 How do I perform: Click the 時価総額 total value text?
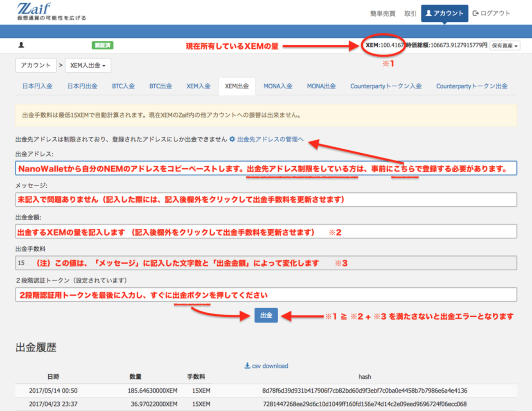tap(446, 45)
